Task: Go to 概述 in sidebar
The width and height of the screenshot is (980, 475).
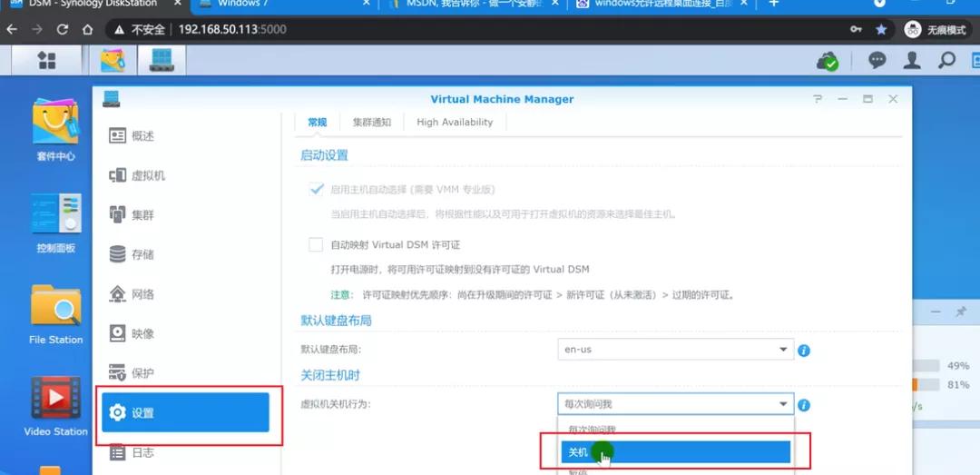Action: 188,136
